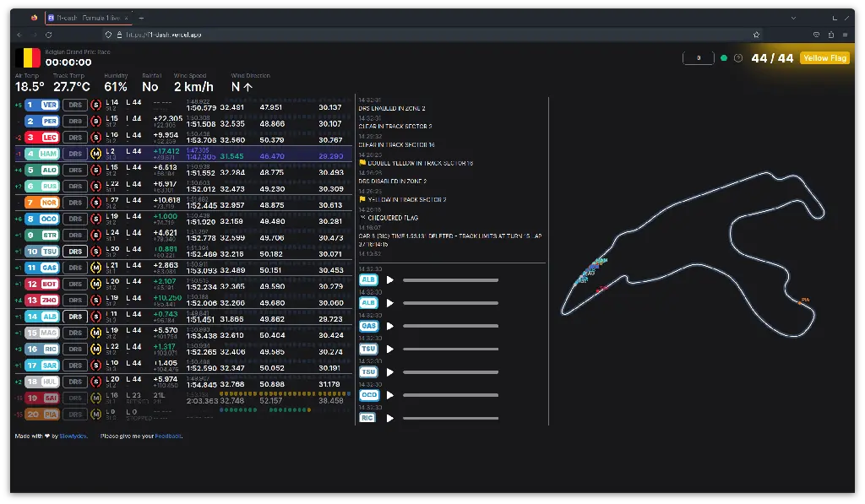
Task: Seek within GAS radio progress bar
Action: click(451, 326)
